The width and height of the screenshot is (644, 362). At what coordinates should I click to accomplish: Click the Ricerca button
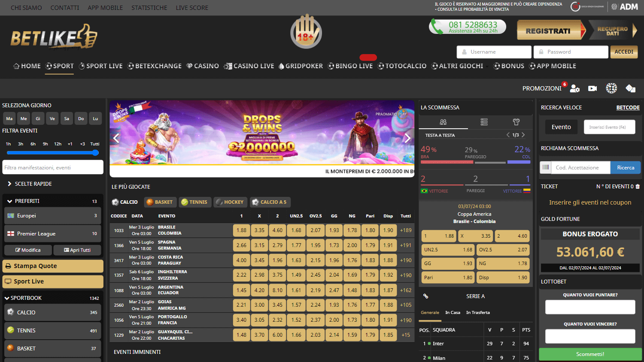point(626,168)
